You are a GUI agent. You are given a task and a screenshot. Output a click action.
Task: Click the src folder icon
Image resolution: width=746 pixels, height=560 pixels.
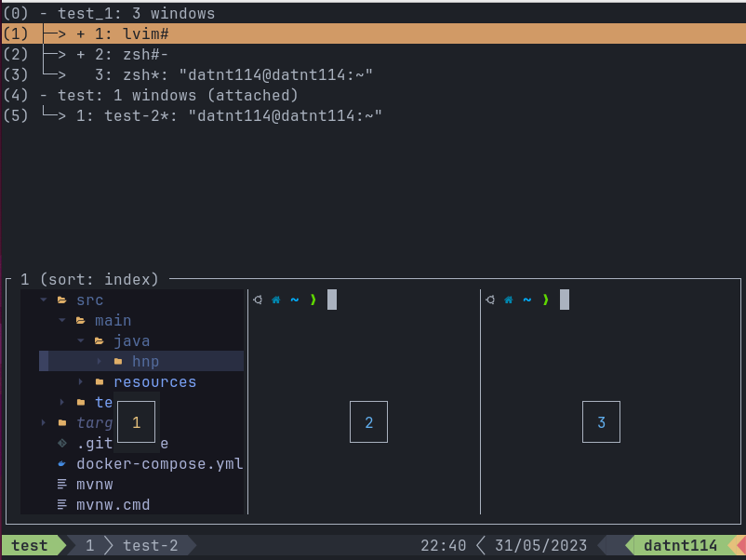[62, 300]
